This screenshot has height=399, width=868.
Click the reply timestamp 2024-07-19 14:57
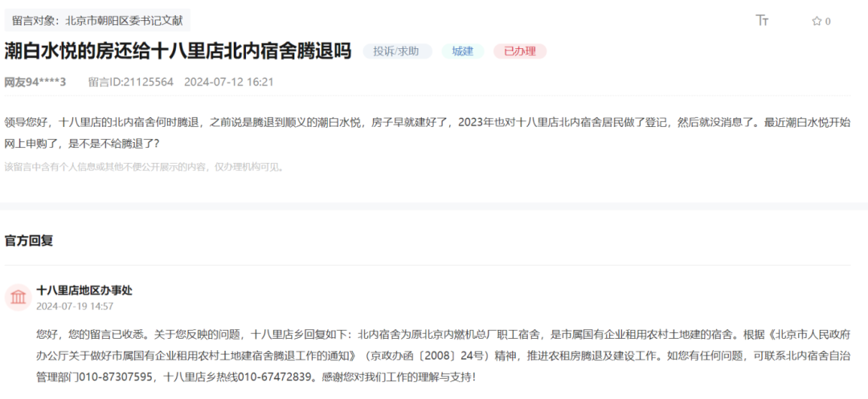click(75, 306)
